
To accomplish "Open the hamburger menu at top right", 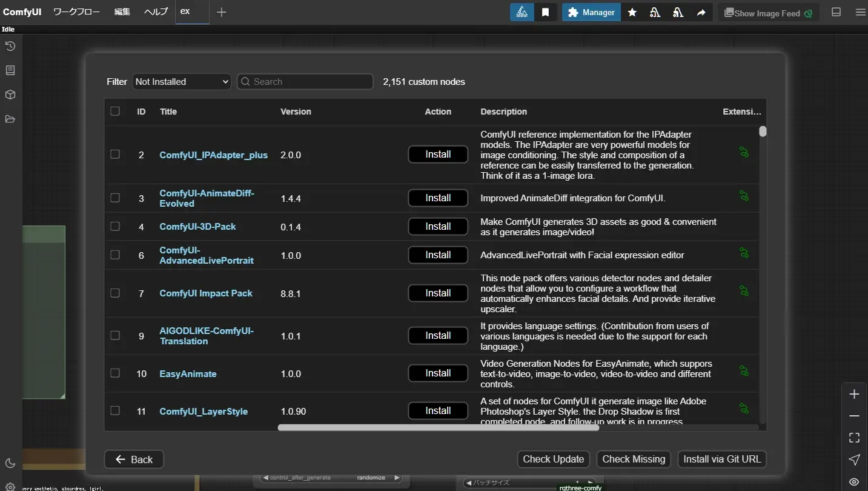I will [860, 12].
